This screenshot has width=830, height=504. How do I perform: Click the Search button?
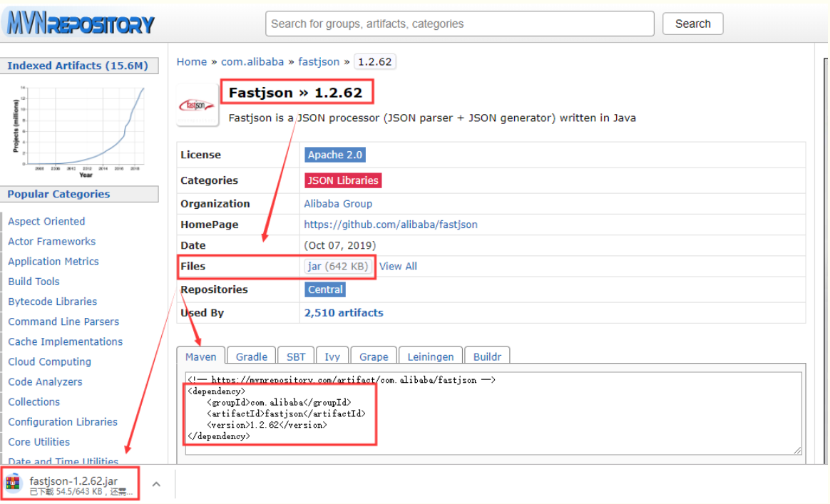tap(692, 24)
